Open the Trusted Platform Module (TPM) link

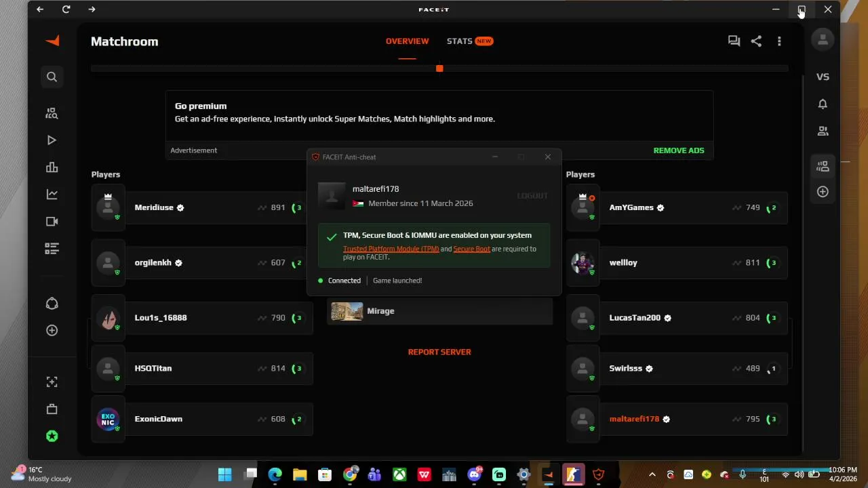point(391,249)
